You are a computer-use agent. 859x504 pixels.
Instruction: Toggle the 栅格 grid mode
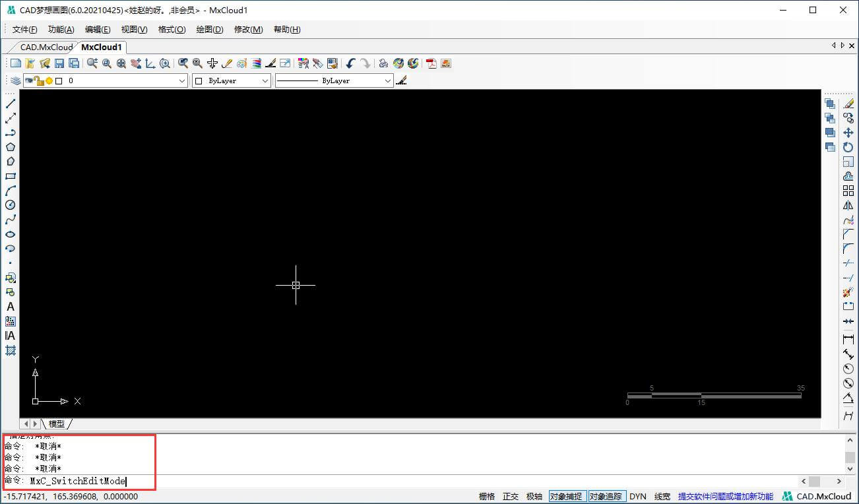point(487,496)
